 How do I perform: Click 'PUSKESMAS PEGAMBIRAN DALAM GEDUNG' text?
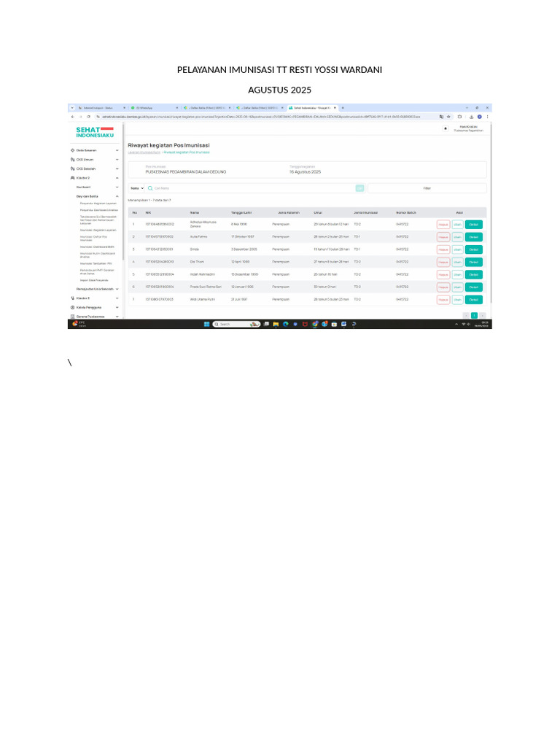(x=186, y=172)
